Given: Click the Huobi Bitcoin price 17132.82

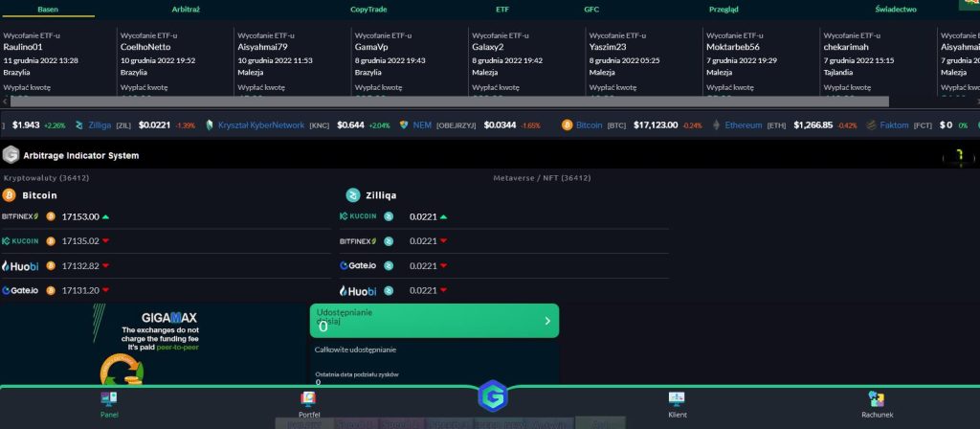Looking at the screenshot, I should (80, 266).
